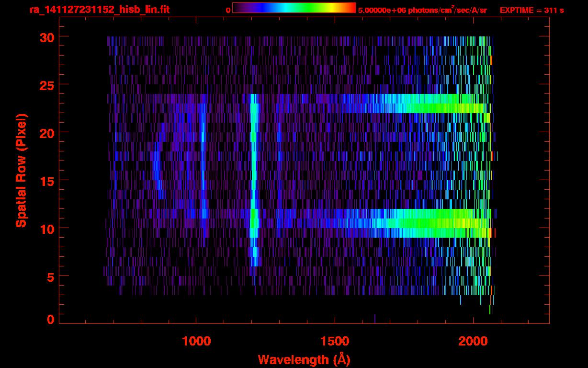Click the 1500 wavelength tick label
The width and height of the screenshot is (588, 368).
335,341
